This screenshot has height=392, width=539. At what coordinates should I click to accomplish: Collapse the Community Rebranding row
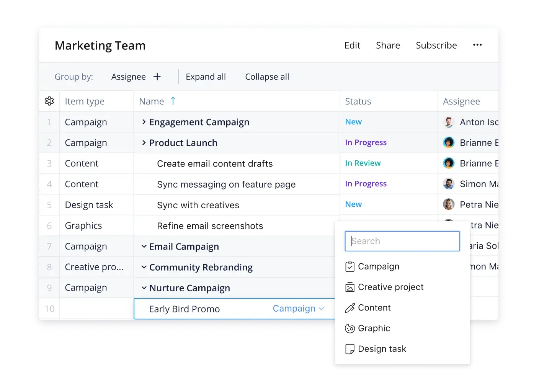pyautogui.click(x=144, y=267)
